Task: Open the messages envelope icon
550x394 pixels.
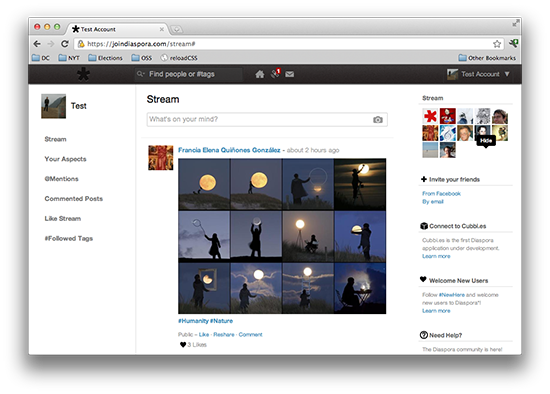Action: (x=289, y=74)
